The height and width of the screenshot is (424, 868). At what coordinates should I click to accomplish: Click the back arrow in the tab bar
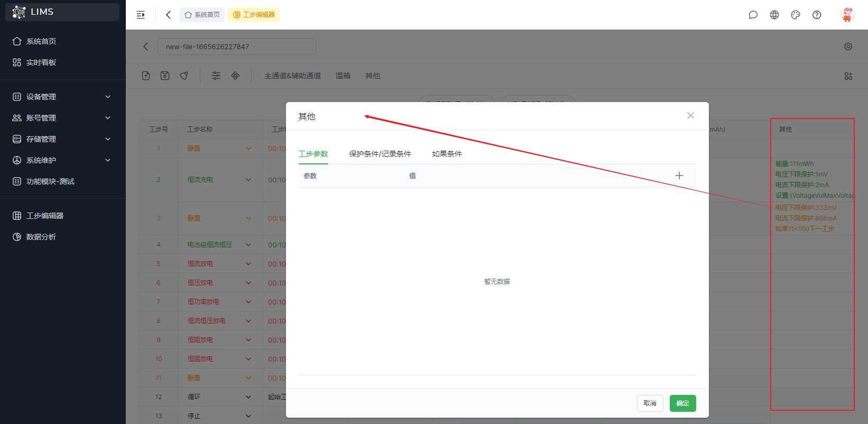168,15
